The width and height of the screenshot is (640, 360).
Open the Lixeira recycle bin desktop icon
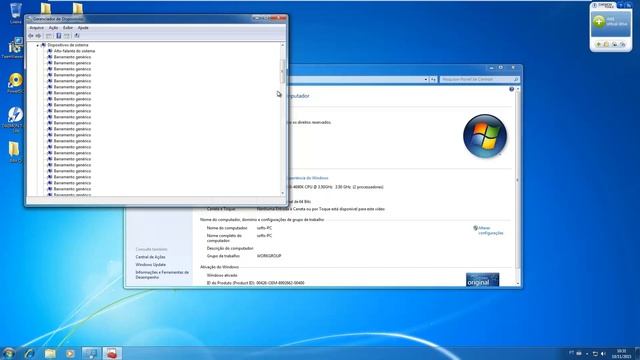tap(16, 12)
